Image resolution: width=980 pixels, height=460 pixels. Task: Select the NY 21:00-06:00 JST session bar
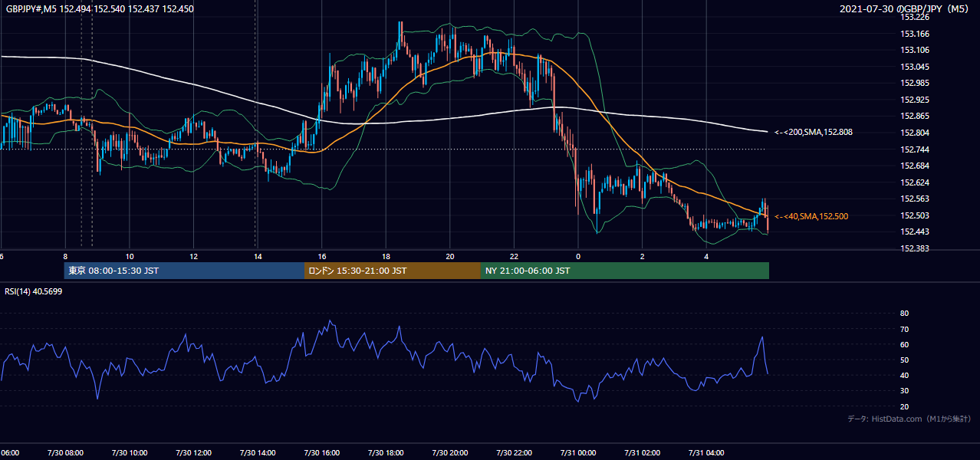tap(625, 271)
